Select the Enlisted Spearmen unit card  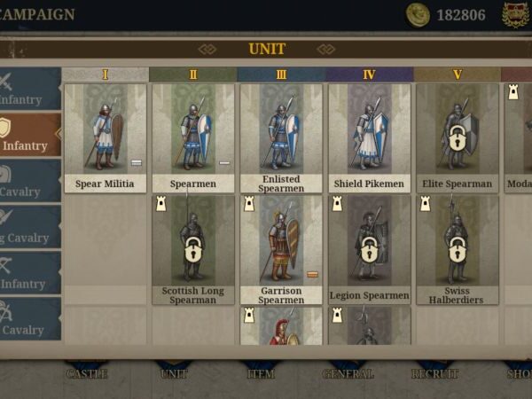281,138
